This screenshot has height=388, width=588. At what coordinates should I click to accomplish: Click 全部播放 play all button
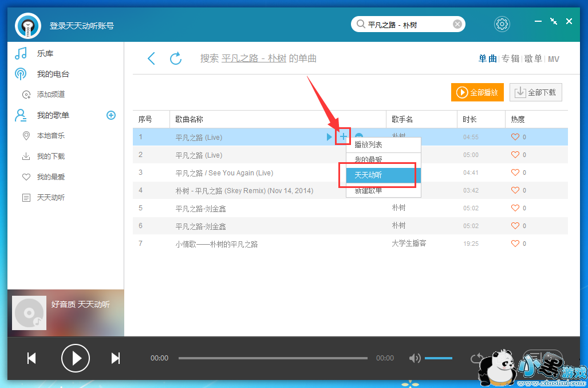click(477, 92)
